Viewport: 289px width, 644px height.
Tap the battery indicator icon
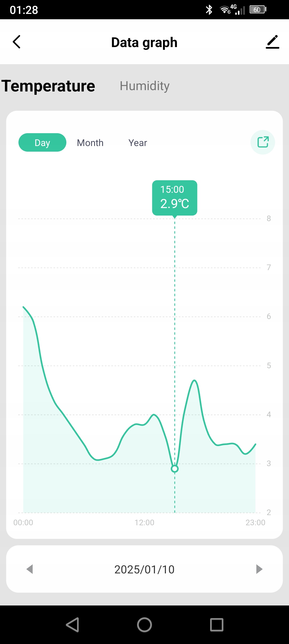[x=257, y=10]
